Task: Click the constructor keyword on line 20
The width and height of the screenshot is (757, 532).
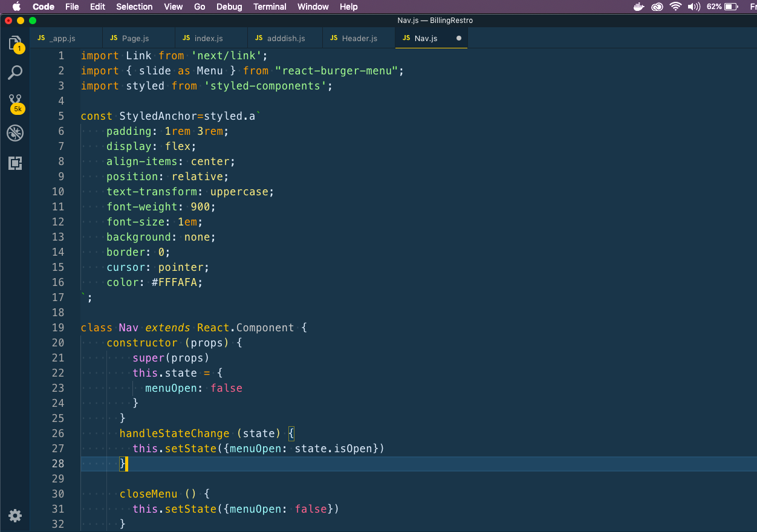Action: 142,343
